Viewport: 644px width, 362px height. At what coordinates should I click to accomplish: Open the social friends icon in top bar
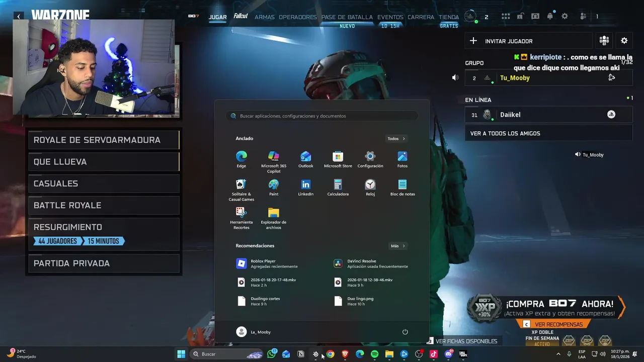[583, 17]
